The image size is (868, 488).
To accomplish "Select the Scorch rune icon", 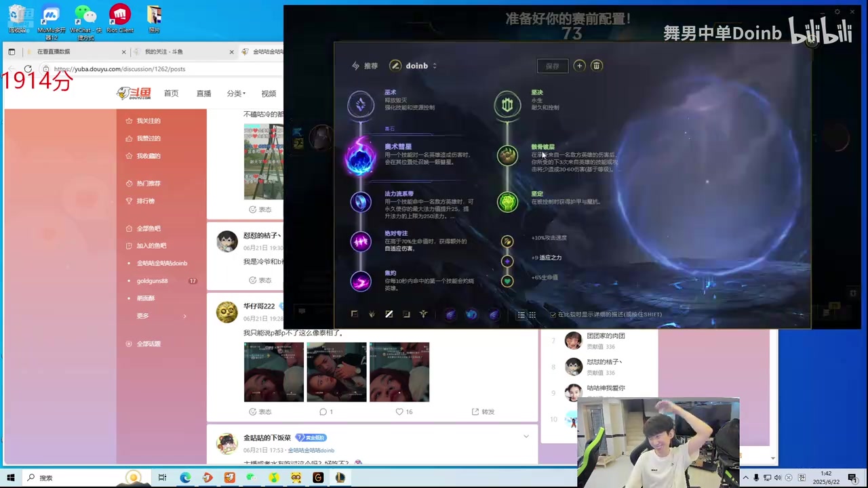I will coord(360,281).
